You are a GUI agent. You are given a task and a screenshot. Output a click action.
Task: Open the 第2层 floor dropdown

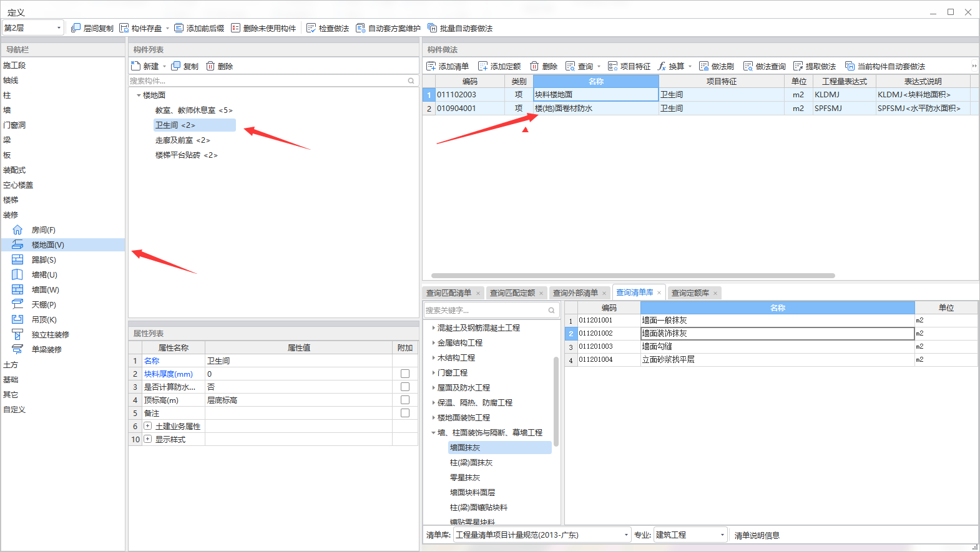click(59, 28)
